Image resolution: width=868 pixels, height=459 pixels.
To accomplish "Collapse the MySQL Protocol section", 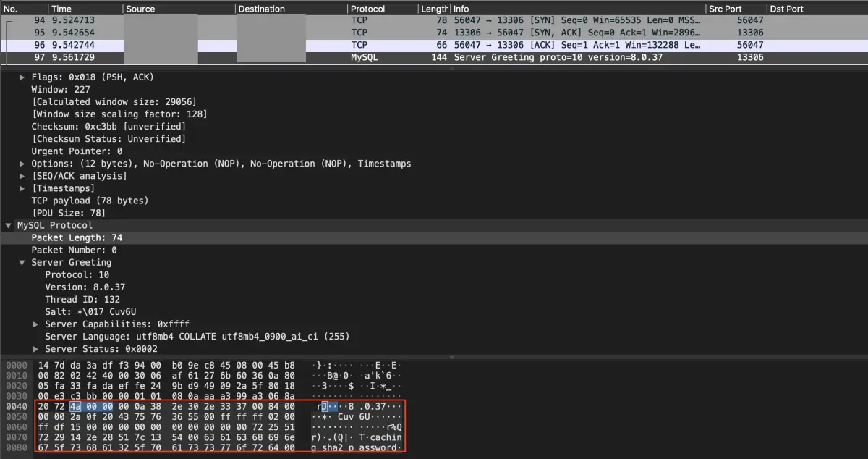I will click(x=9, y=225).
